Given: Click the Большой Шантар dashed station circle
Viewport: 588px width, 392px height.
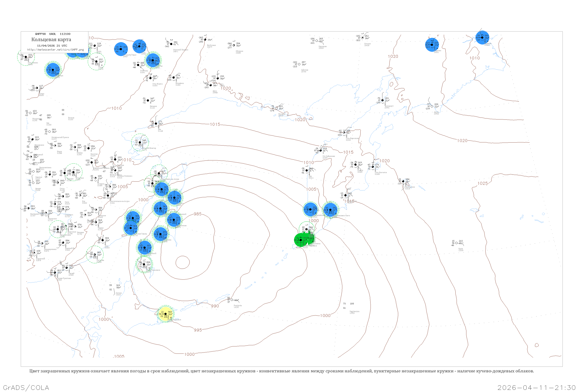Looking at the screenshot, I should (x=140, y=142).
